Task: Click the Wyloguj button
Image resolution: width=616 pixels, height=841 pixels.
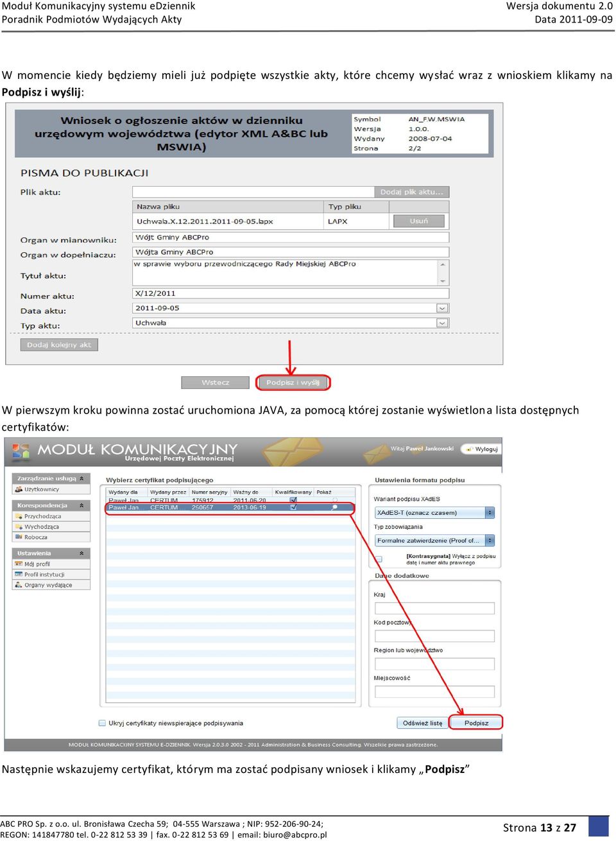Action: [x=481, y=449]
